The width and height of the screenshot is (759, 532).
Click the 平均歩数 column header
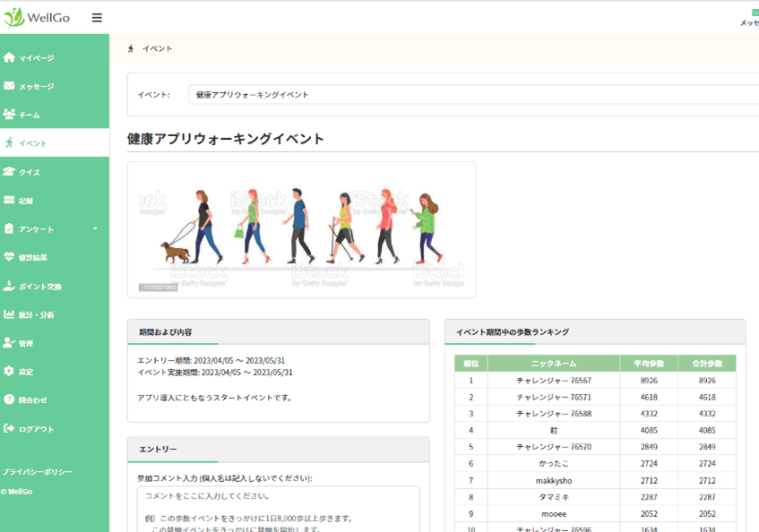(x=649, y=364)
